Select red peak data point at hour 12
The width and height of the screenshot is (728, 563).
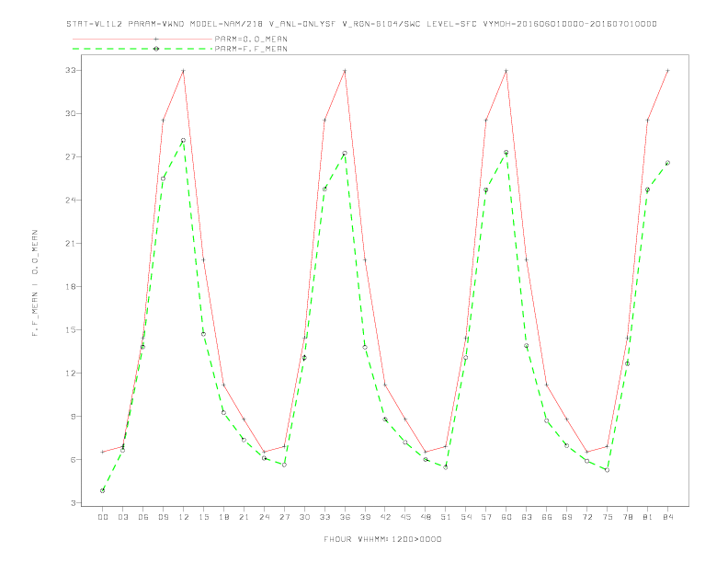click(184, 71)
